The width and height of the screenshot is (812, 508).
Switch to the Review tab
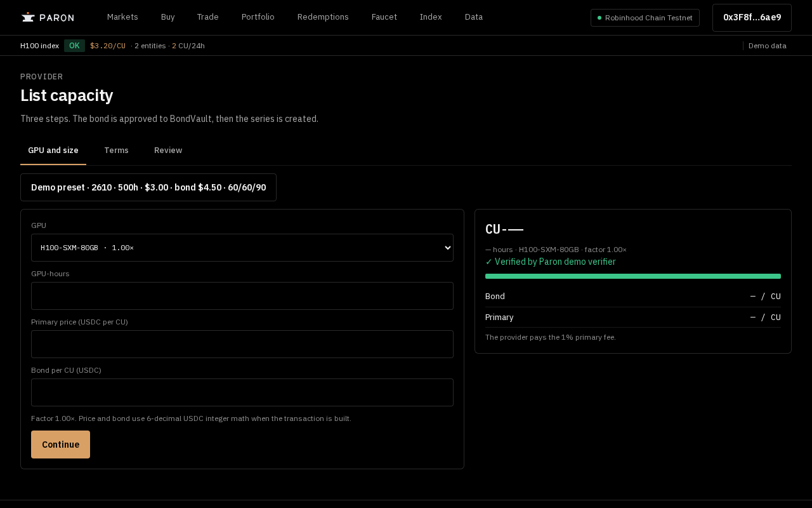coord(168,150)
